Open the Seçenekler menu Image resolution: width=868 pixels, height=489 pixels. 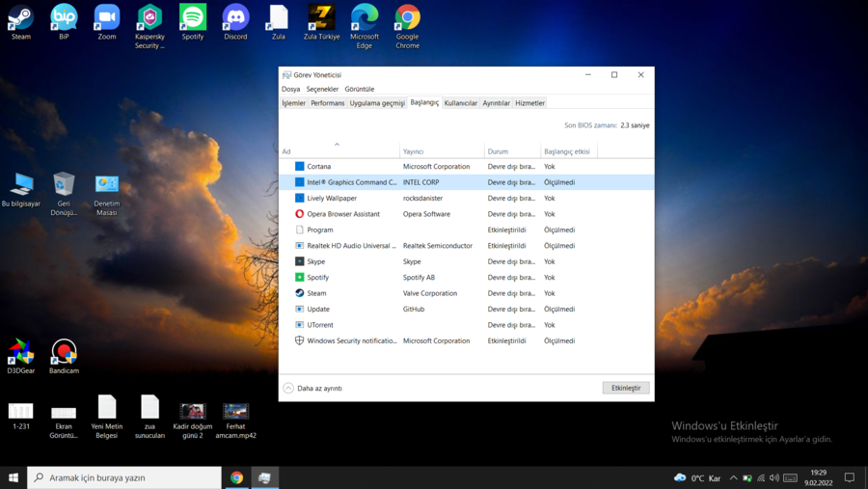pyautogui.click(x=322, y=89)
